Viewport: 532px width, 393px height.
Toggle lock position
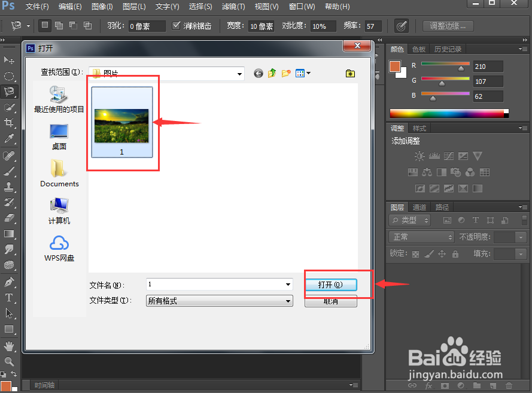pyautogui.click(x=442, y=254)
